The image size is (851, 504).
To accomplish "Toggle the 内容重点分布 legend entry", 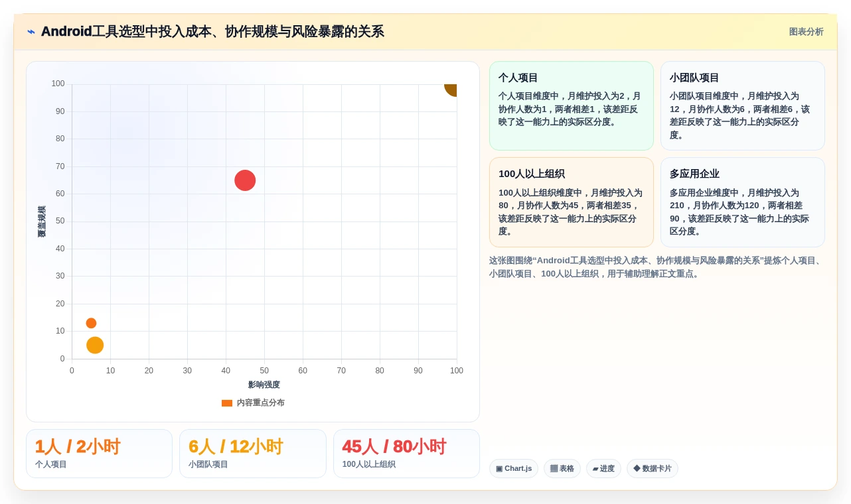I will (x=253, y=403).
